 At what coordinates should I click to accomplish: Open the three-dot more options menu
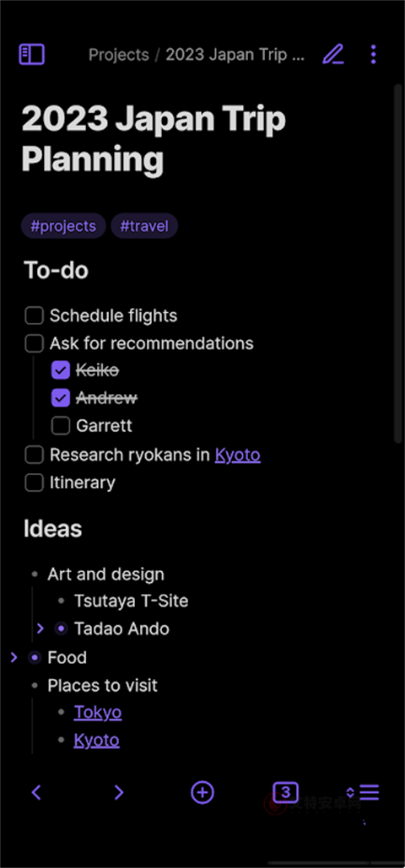click(x=374, y=54)
